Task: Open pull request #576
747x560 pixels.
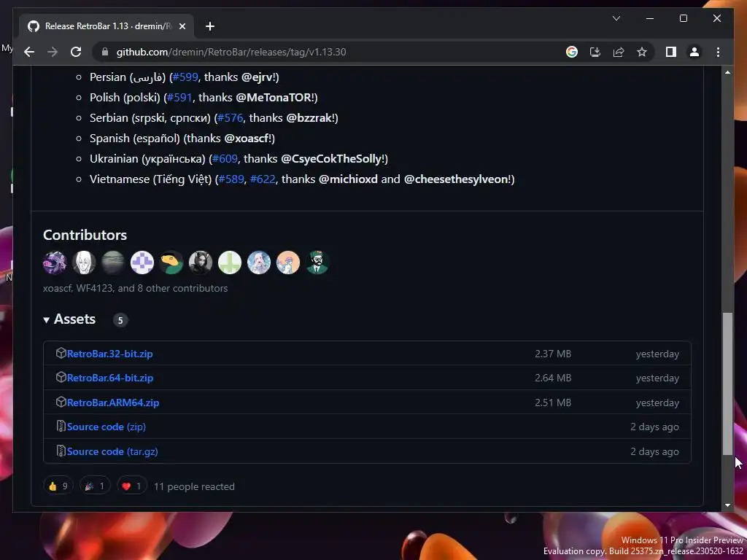Action: click(x=231, y=118)
